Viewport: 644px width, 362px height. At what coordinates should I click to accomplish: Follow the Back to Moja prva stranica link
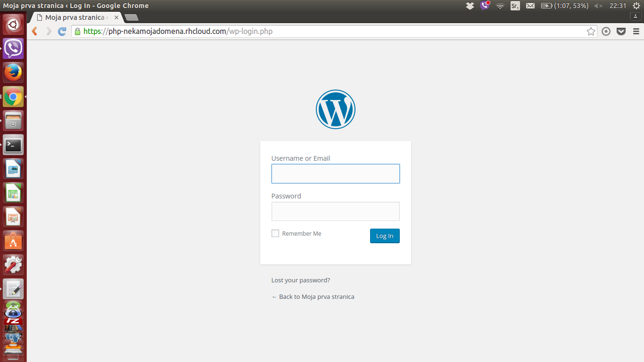[x=313, y=296]
